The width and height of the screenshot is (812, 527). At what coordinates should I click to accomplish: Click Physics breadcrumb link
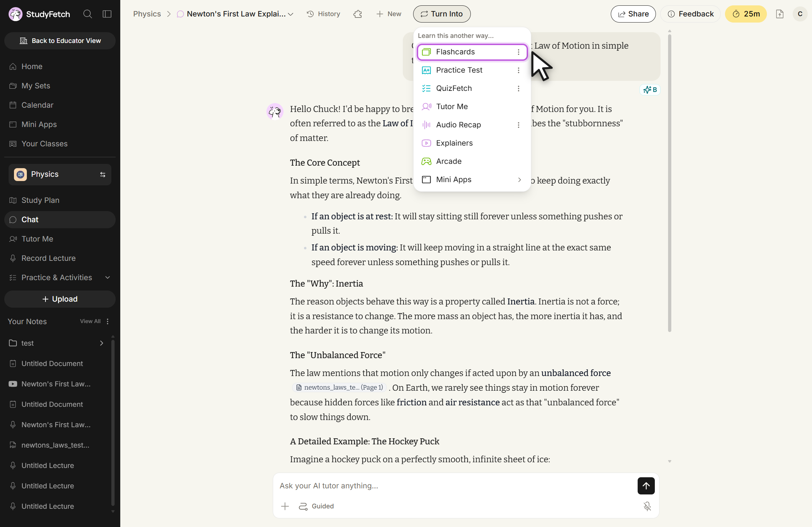coord(147,14)
